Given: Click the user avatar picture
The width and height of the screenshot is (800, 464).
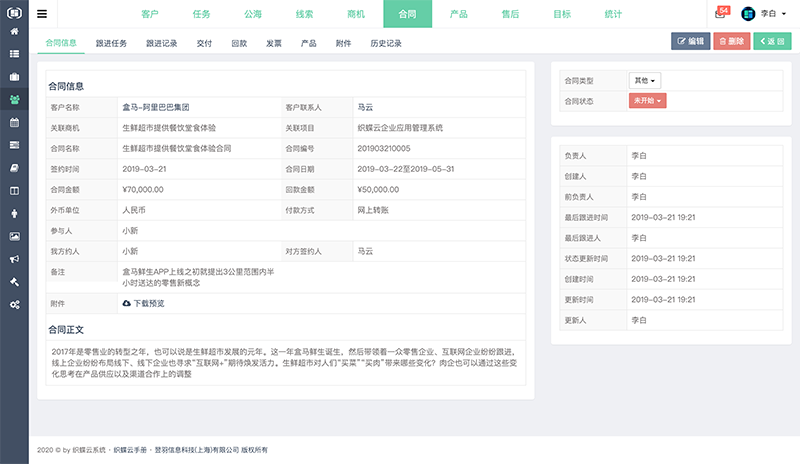Looking at the screenshot, I should point(748,14).
